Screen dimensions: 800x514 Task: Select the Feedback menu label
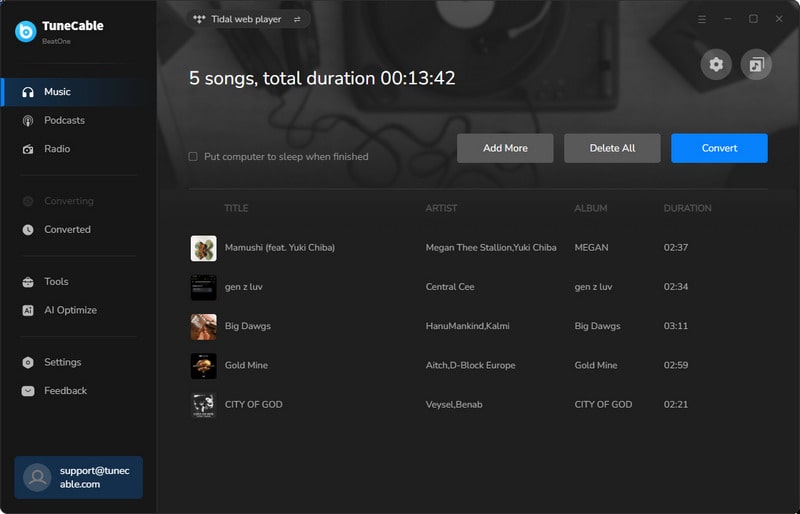pyautogui.click(x=65, y=391)
